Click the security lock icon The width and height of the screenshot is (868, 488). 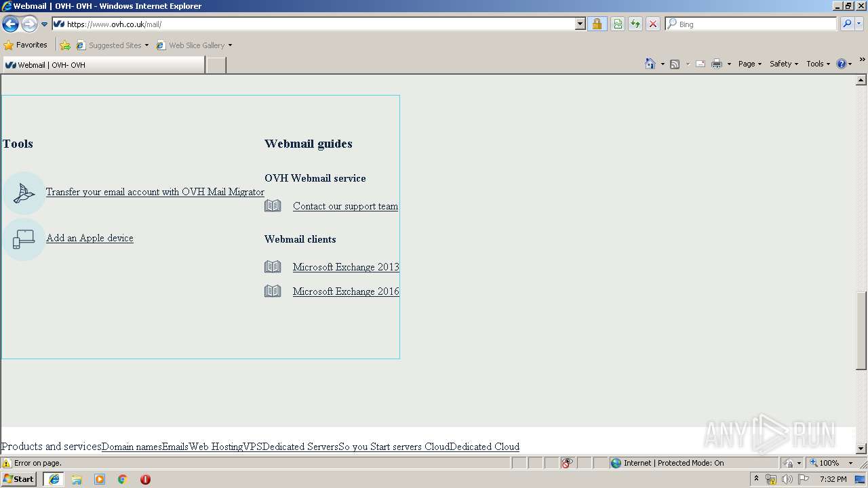coord(597,24)
